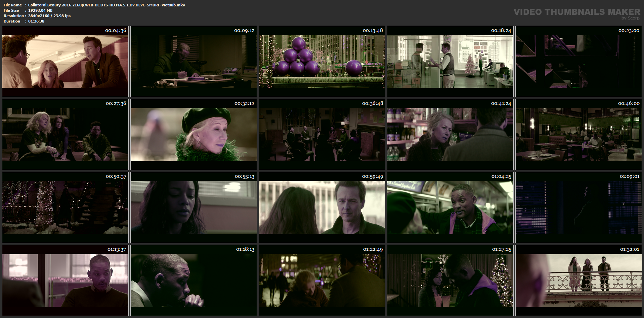
Task: Click the 01:09:01 timestamp label
Action: pos(630,176)
